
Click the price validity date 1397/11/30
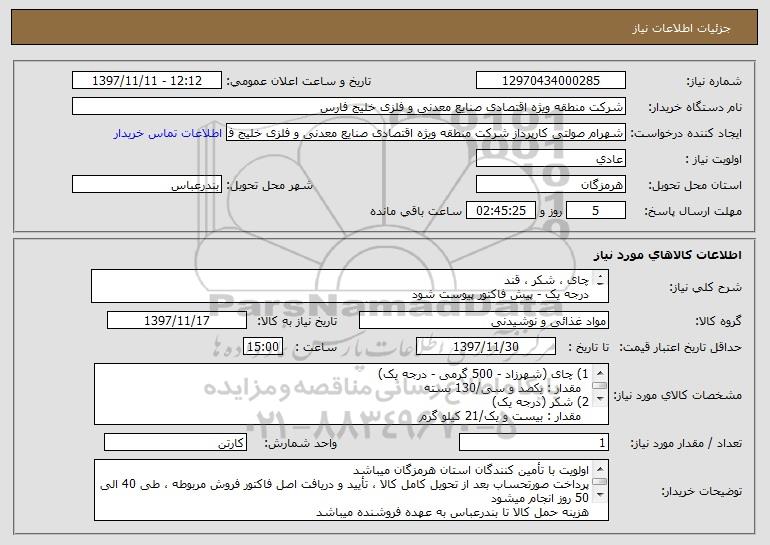486,347
